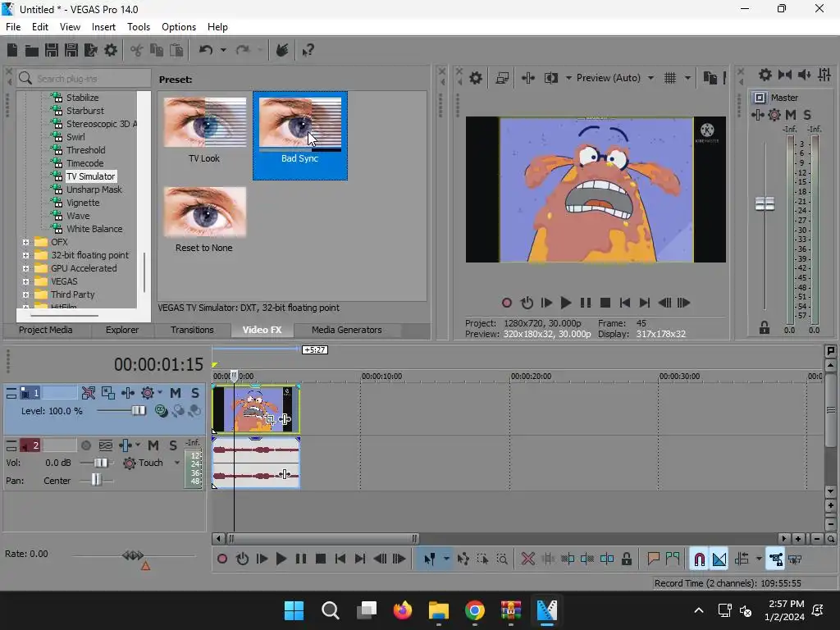Screen dimensions: 840x630
Task: Switch to the Project Media tab
Action: coord(46,330)
